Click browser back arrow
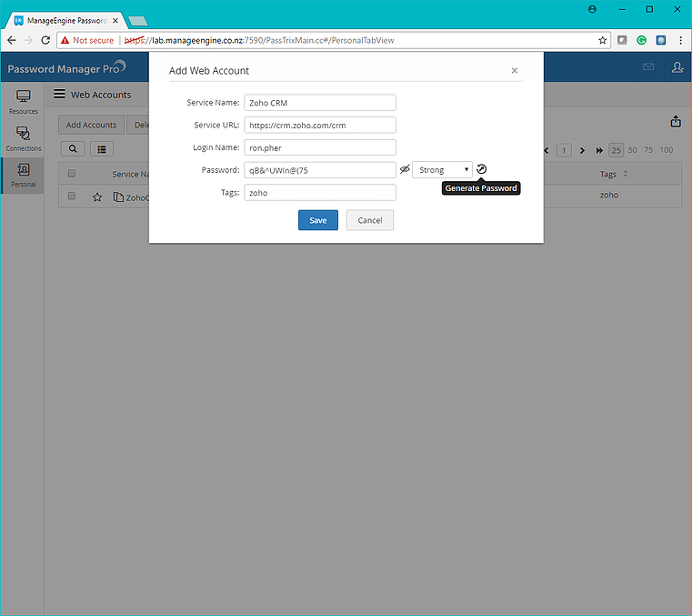 coord(12,40)
